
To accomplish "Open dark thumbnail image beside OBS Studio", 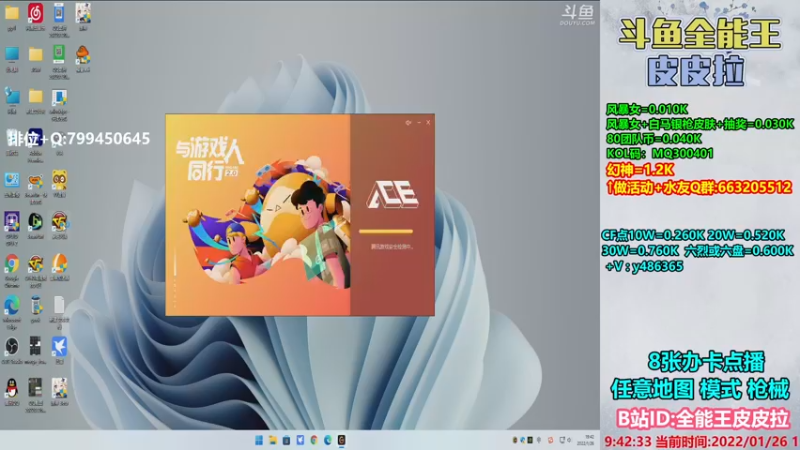I will click(x=35, y=347).
